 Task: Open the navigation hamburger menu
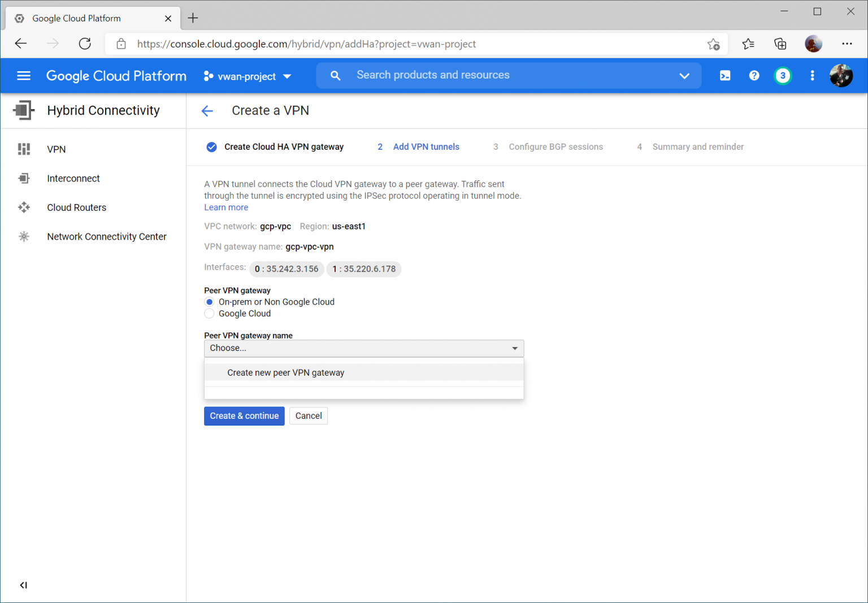tap(23, 76)
